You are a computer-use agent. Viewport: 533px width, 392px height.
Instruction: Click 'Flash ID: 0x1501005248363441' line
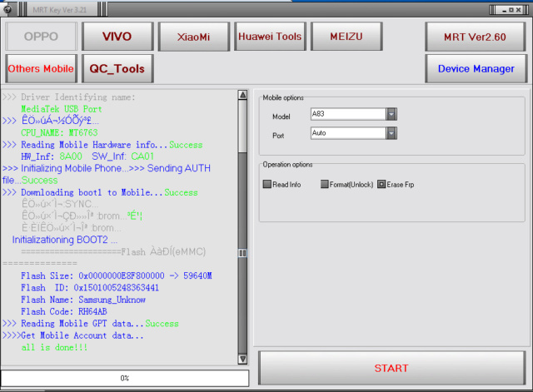click(90, 288)
